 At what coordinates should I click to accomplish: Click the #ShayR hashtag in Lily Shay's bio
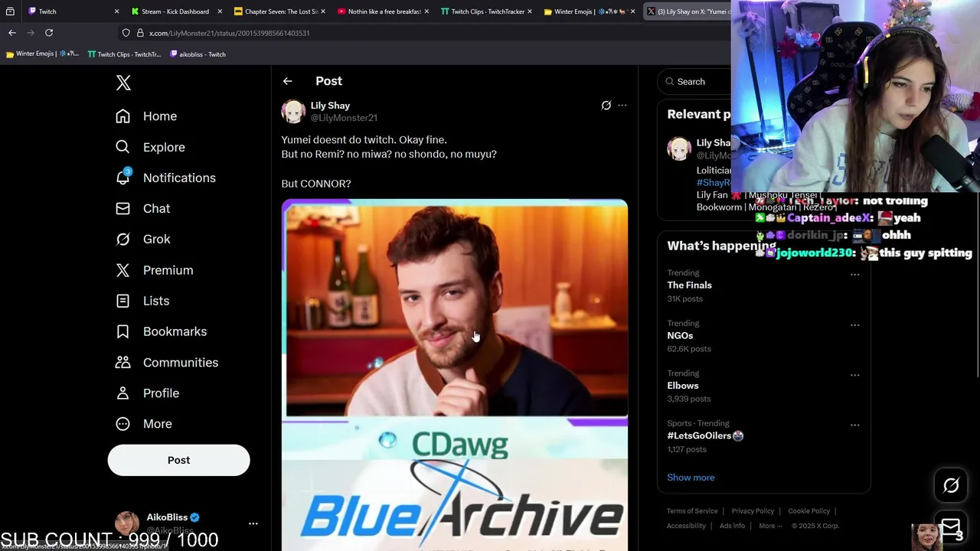click(713, 183)
